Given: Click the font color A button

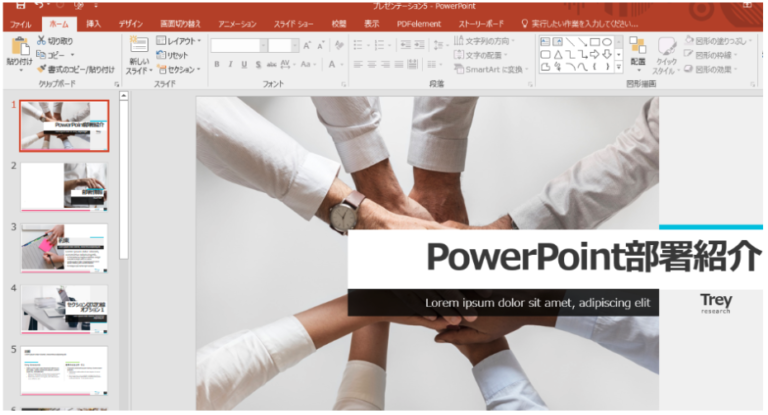Looking at the screenshot, I should tap(332, 64).
